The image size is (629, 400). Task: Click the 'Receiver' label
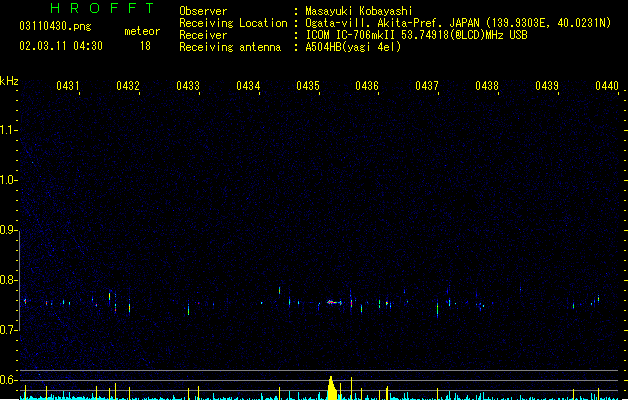click(203, 35)
